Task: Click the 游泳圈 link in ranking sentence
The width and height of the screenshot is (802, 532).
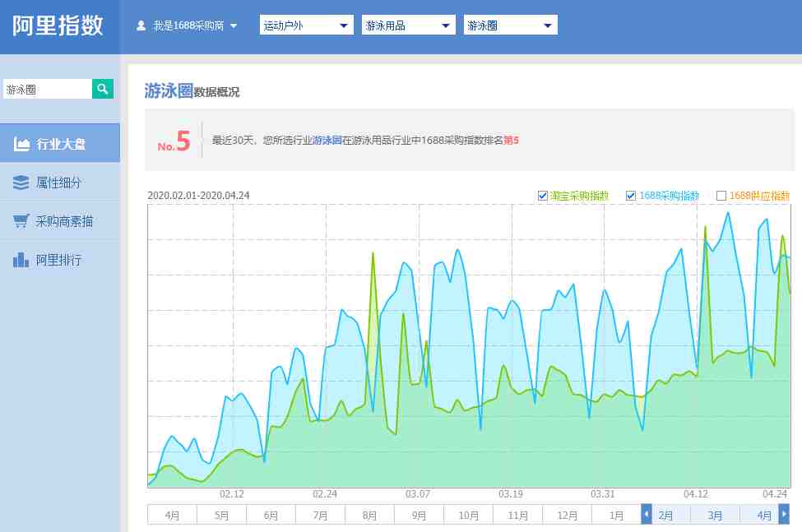Action: (327, 140)
